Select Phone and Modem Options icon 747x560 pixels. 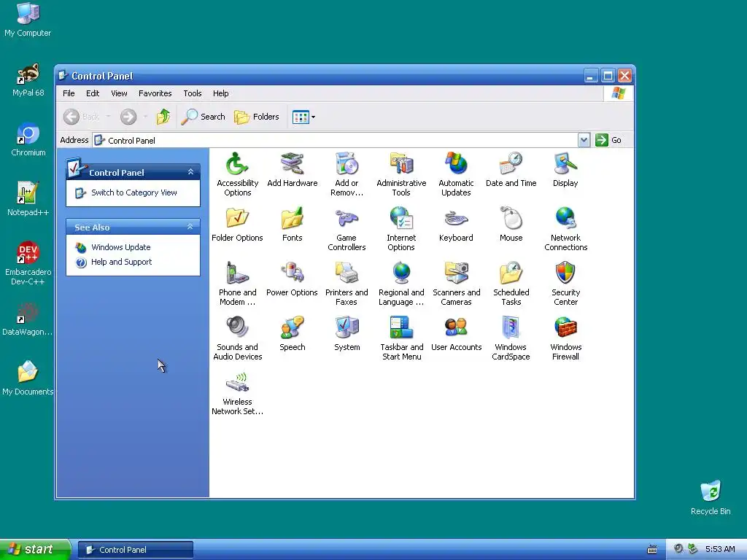coord(237,283)
